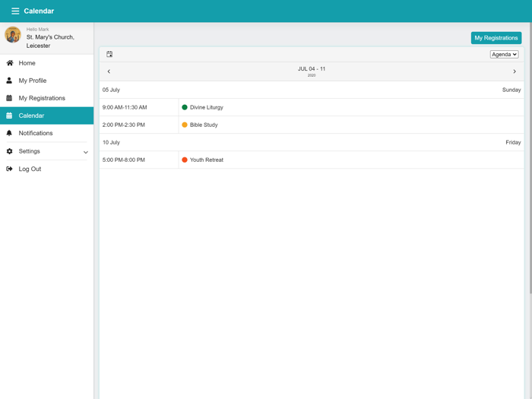Open Notifications in the sidebar
Viewport: 532px width, 399px height.
coord(47,133)
